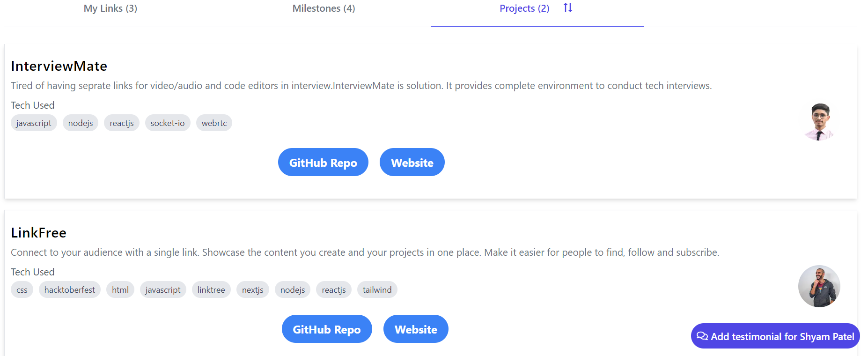Click InterviewMate description text
This screenshot has width=868, height=356.
pos(361,86)
